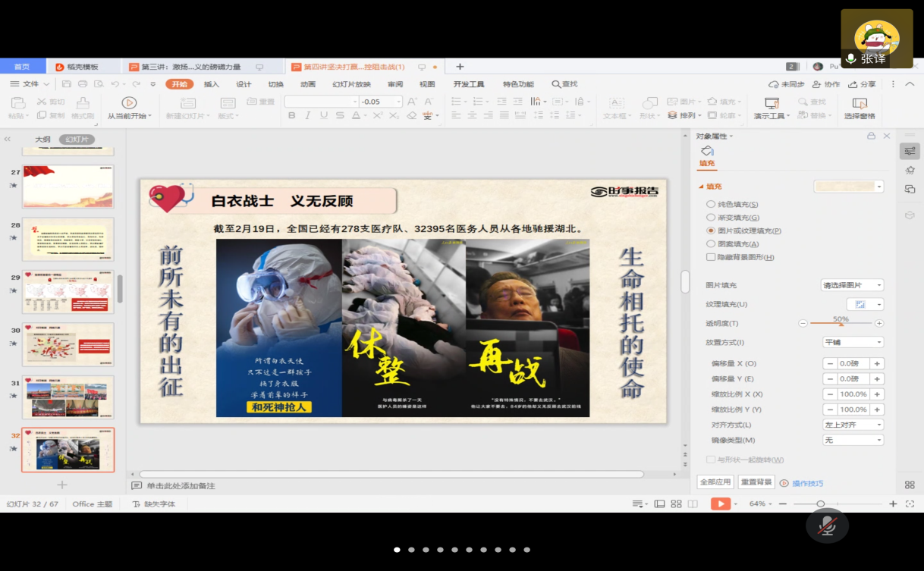Click the 重置背景 button

pyautogui.click(x=756, y=482)
